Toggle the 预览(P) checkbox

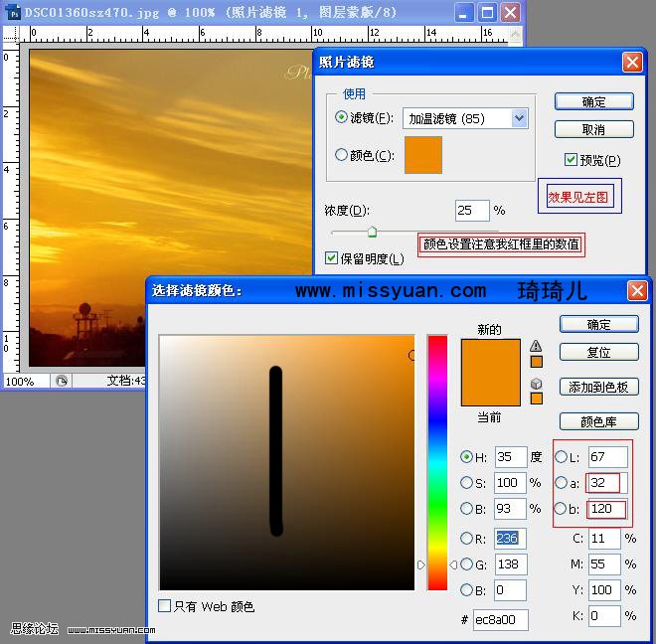[571, 159]
